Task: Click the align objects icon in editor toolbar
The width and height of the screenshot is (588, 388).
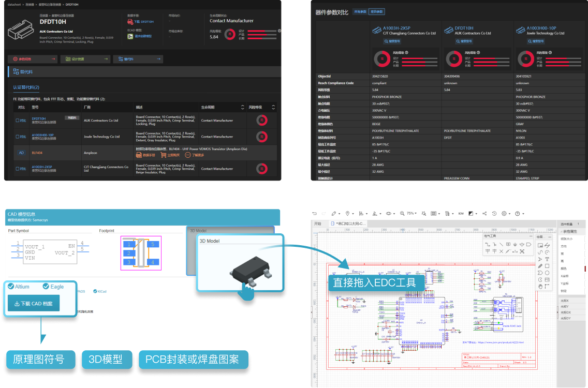Action: (x=361, y=214)
